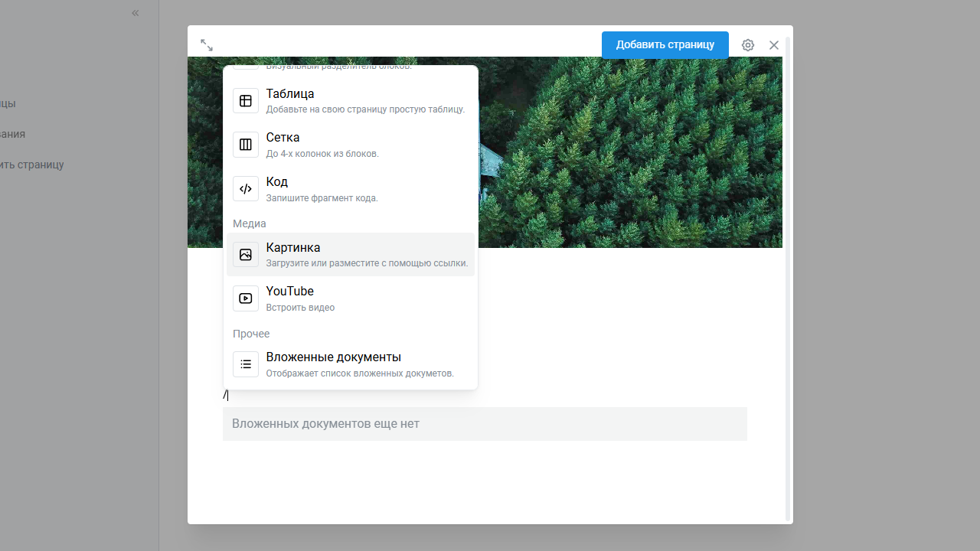980x551 pixels.
Task: Click the Картинка image icon
Action: (x=246, y=255)
